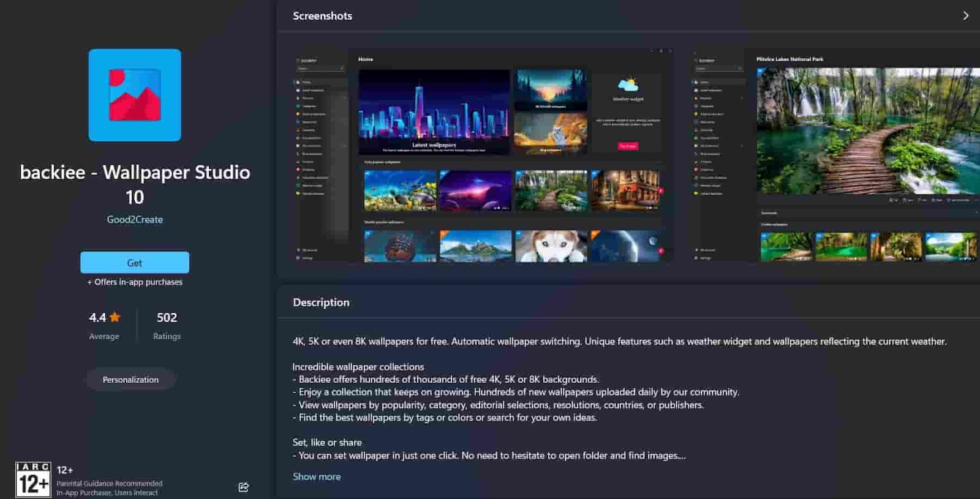
Task: Click the 'Set, like or share' line
Action: coord(327,443)
